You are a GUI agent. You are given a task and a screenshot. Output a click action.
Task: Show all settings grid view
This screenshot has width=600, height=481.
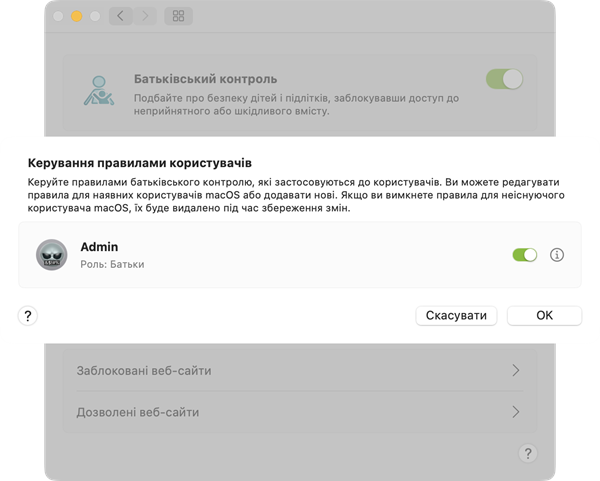[178, 16]
